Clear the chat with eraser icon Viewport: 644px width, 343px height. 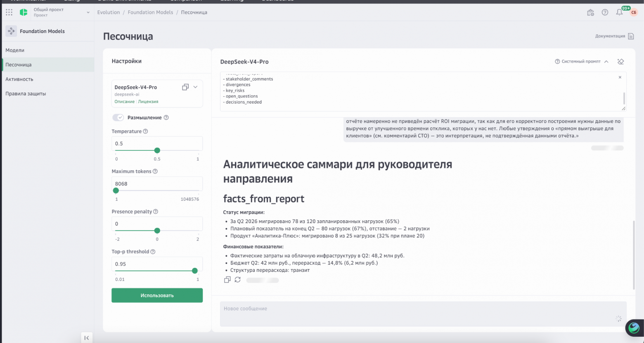pos(620,62)
